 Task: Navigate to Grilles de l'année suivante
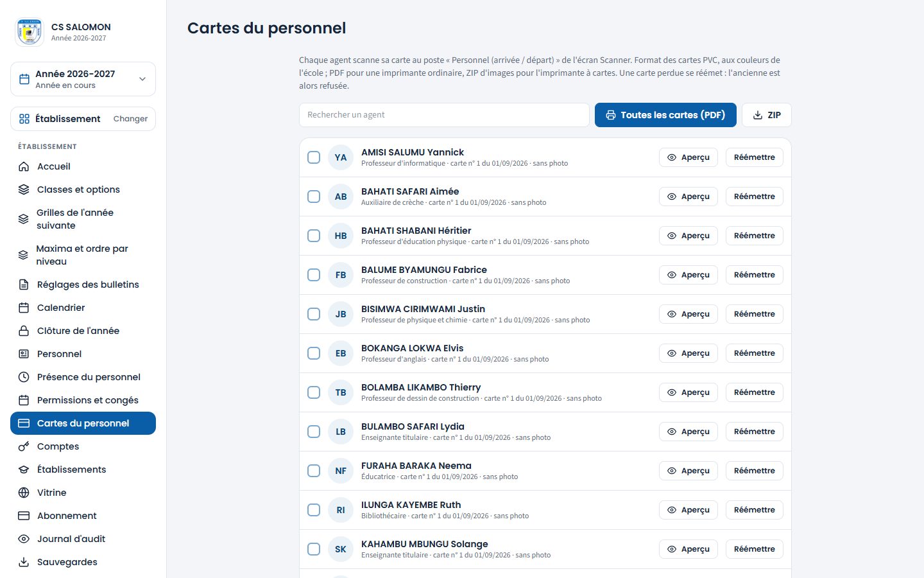(x=83, y=219)
